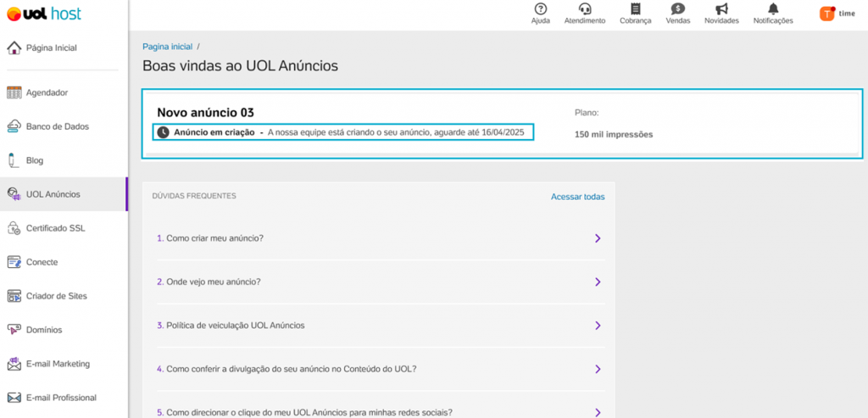868x418 pixels.
Task: Open Banco de Dados menu label
Action: [x=58, y=127]
